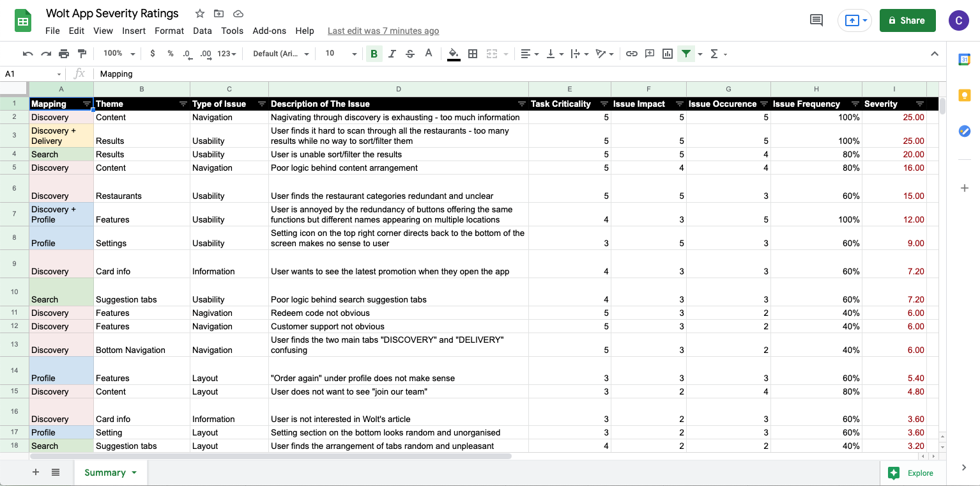980x486 pixels.
Task: Collapse the toolbar with the up chevron
Action: (934, 54)
